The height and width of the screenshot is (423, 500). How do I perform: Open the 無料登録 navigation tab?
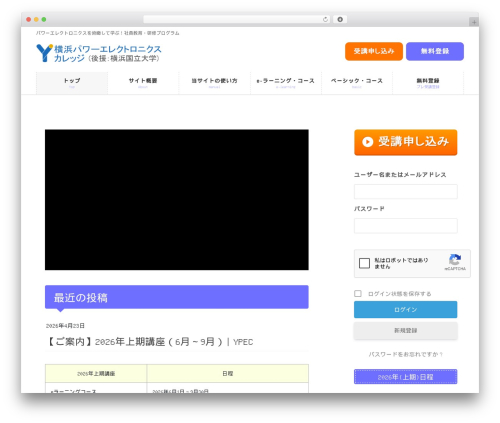[428, 83]
